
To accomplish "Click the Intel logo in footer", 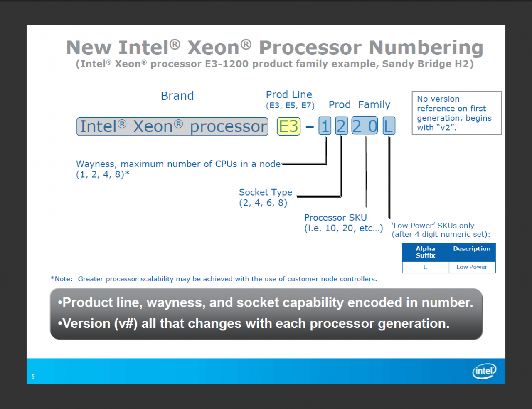I will [x=484, y=371].
